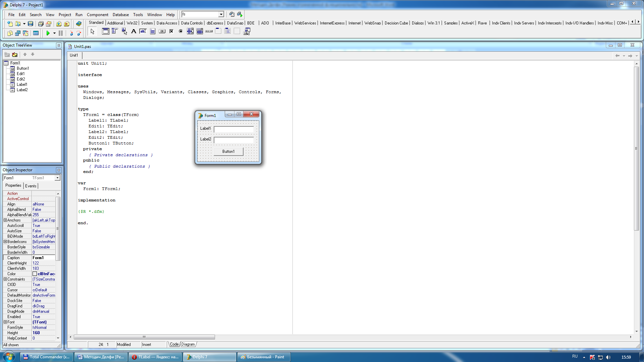Image resolution: width=644 pixels, height=362 pixels.
Task: Click Button1 on the Form1 designer
Action: 228,152
